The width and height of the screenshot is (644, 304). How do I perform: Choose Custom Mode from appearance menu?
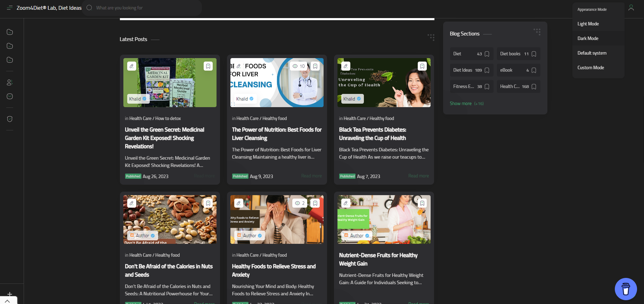(x=590, y=67)
